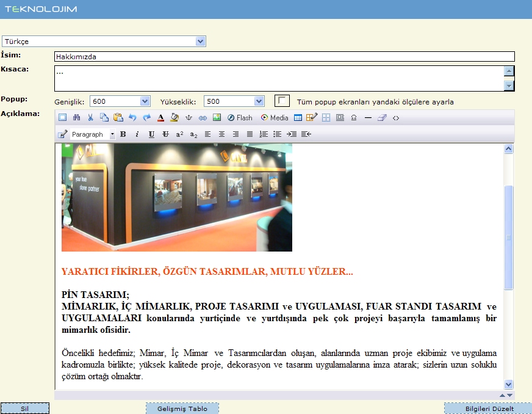Insert special character with omega icon
Screen dimensions: 532x414
[x=354, y=118]
